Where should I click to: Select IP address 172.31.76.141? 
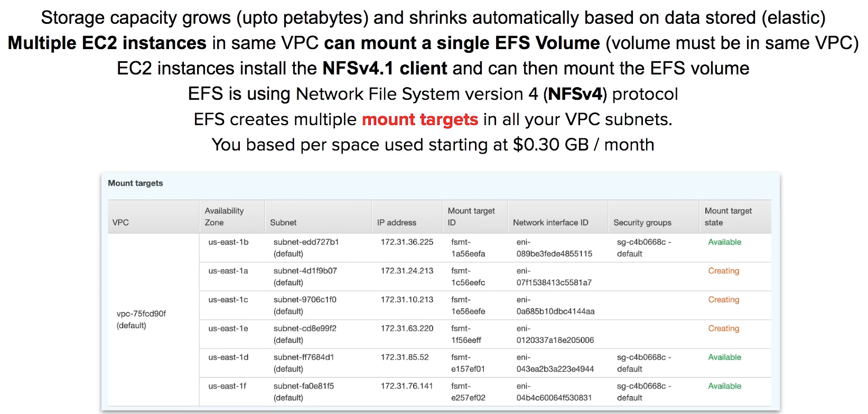(x=407, y=386)
